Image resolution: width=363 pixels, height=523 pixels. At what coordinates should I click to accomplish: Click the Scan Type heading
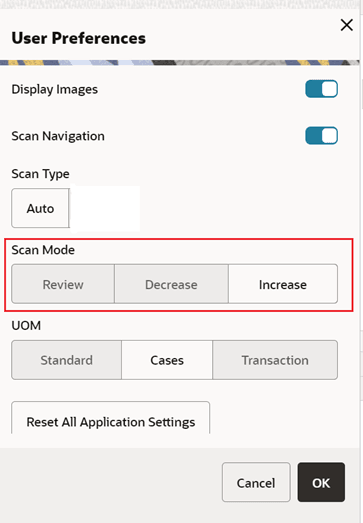pyautogui.click(x=40, y=174)
